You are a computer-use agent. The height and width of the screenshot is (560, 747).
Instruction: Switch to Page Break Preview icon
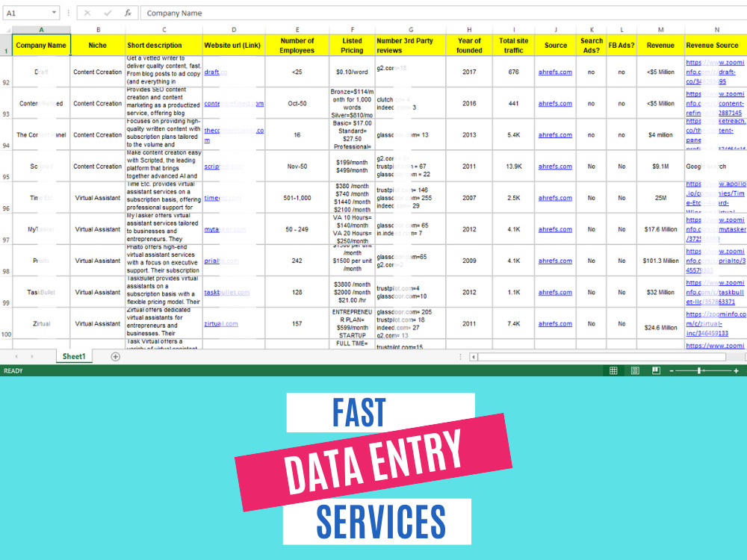coord(656,370)
